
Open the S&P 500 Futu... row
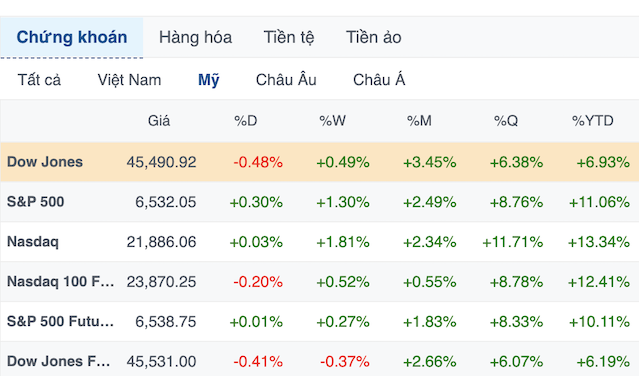point(320,321)
